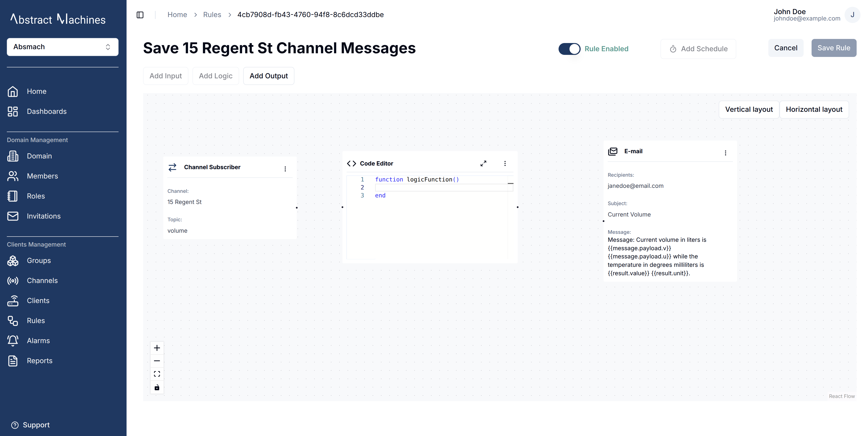868x436 pixels.
Task: Click the E-mail node input handle
Action: click(603, 221)
